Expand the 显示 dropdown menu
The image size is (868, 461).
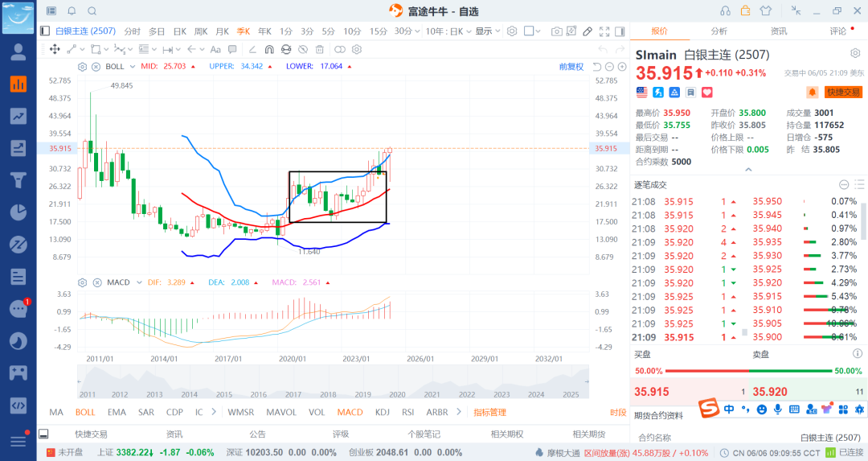tap(486, 31)
